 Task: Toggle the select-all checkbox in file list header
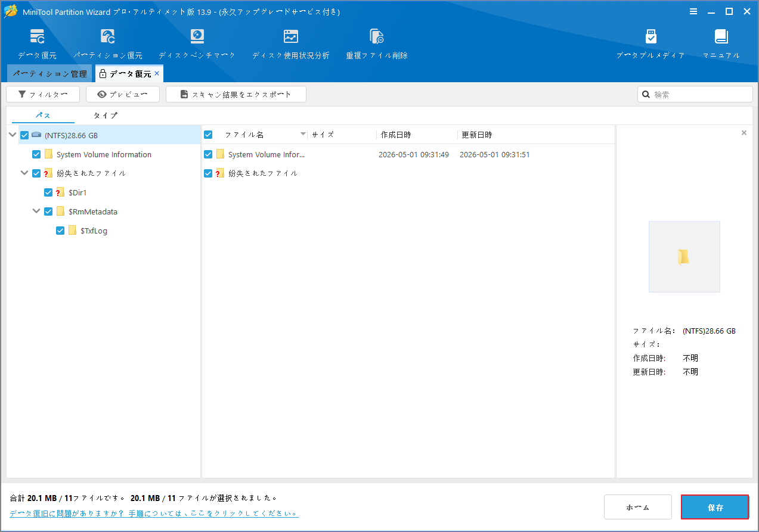[208, 135]
